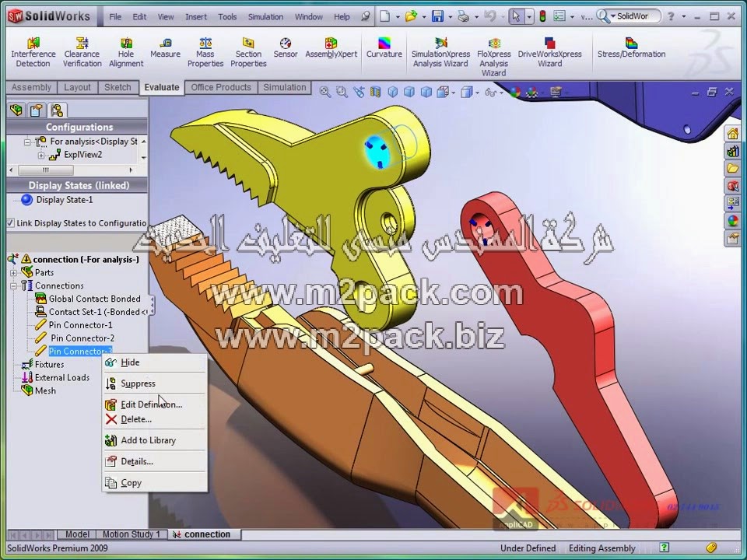Image resolution: width=747 pixels, height=560 pixels.
Task: Open Mass Properties
Action: point(205,52)
